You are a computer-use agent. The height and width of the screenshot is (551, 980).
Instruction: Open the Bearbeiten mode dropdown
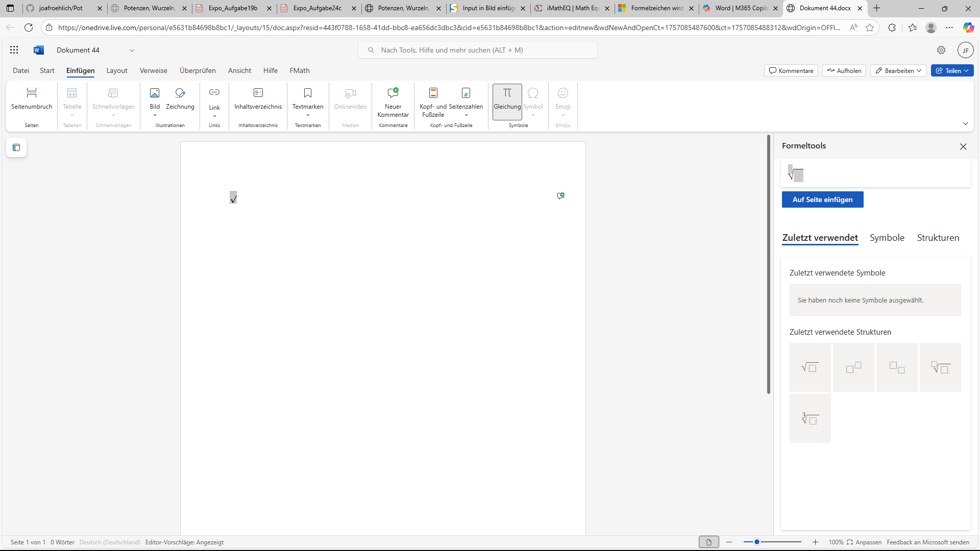pyautogui.click(x=898, y=70)
